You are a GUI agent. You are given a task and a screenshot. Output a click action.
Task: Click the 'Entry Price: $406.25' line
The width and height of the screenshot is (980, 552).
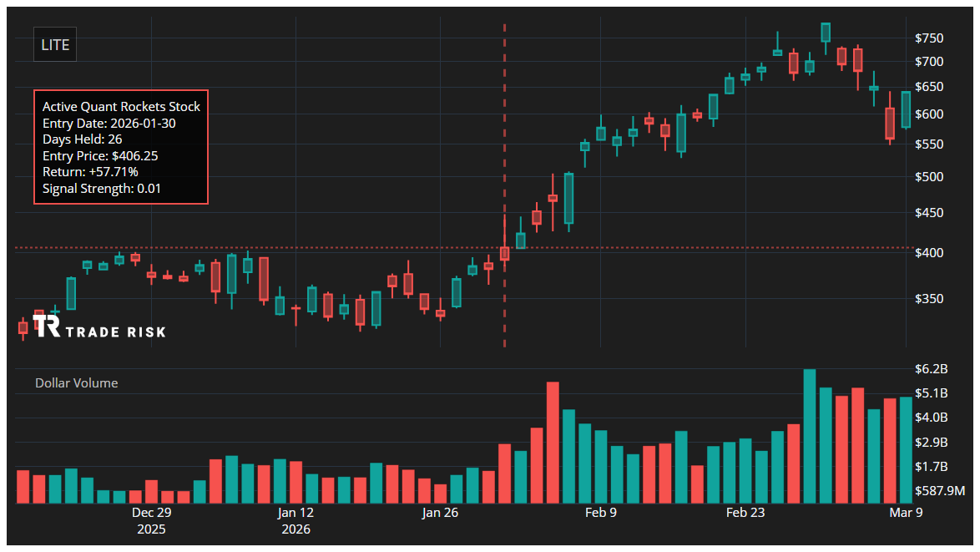(x=100, y=155)
